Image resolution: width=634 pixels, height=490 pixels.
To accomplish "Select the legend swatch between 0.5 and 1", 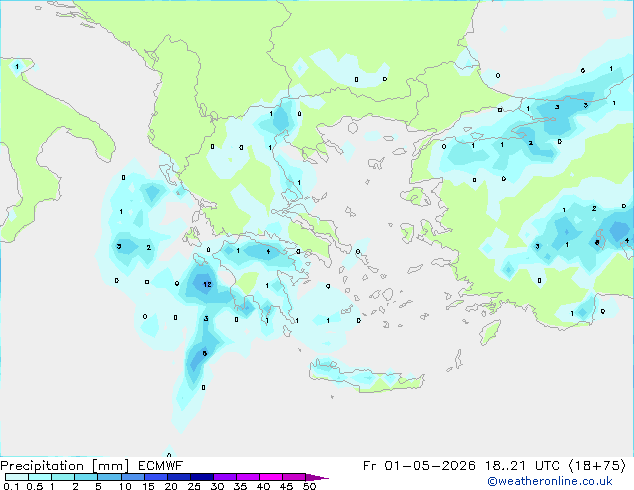I will click(40, 477).
